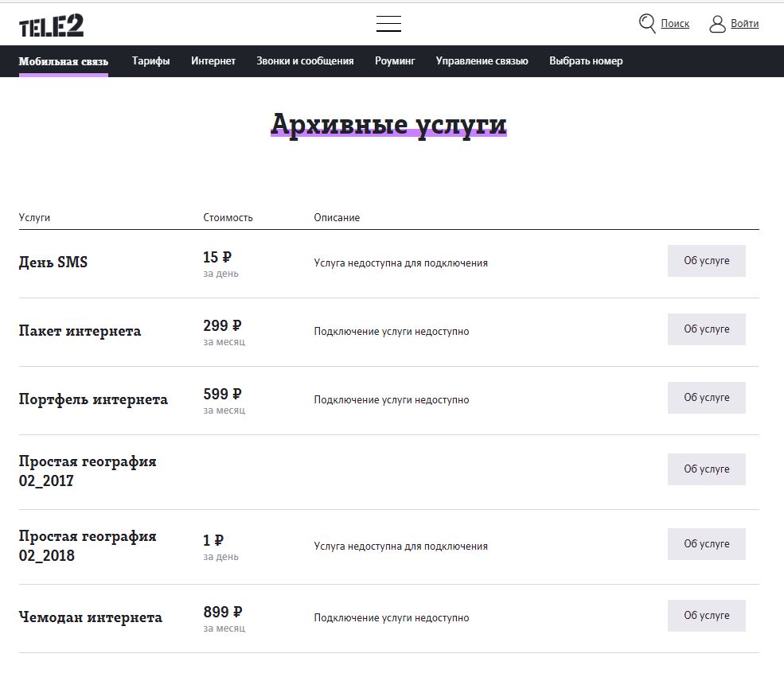Navigate to Роуминг section

coord(395,61)
